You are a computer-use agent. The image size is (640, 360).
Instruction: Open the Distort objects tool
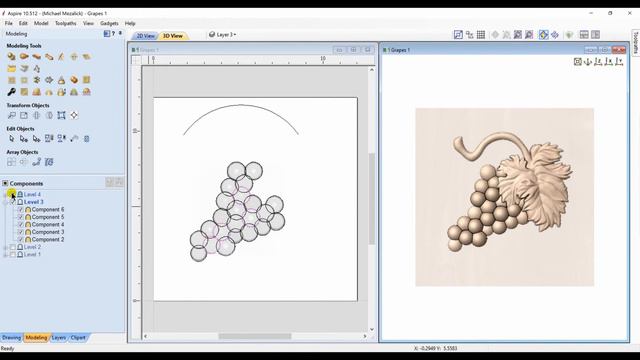(61, 116)
